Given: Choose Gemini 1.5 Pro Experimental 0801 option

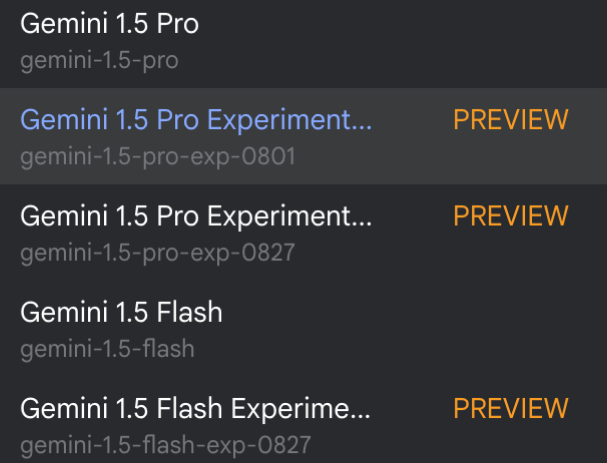Looking at the screenshot, I should click(x=195, y=120).
